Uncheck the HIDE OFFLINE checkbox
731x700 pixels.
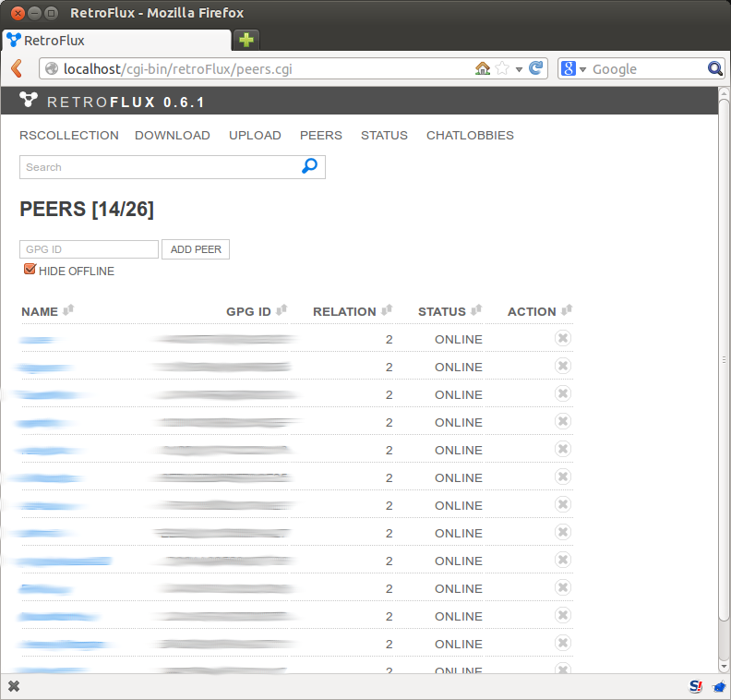click(30, 269)
